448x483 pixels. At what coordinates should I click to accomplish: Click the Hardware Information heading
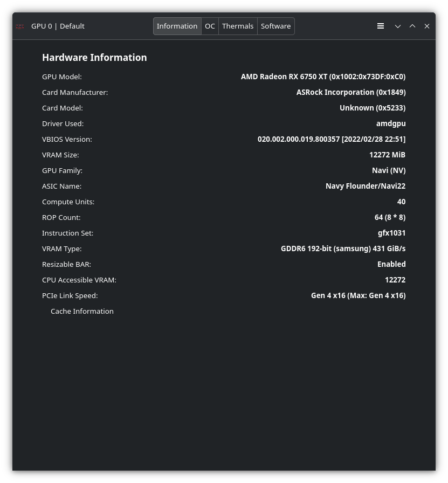click(94, 57)
